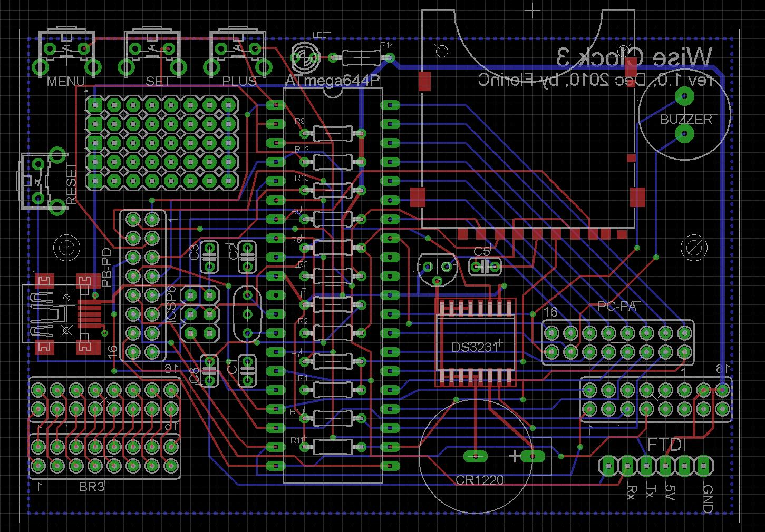
Task: Select resistor R10
Action: [332, 418]
